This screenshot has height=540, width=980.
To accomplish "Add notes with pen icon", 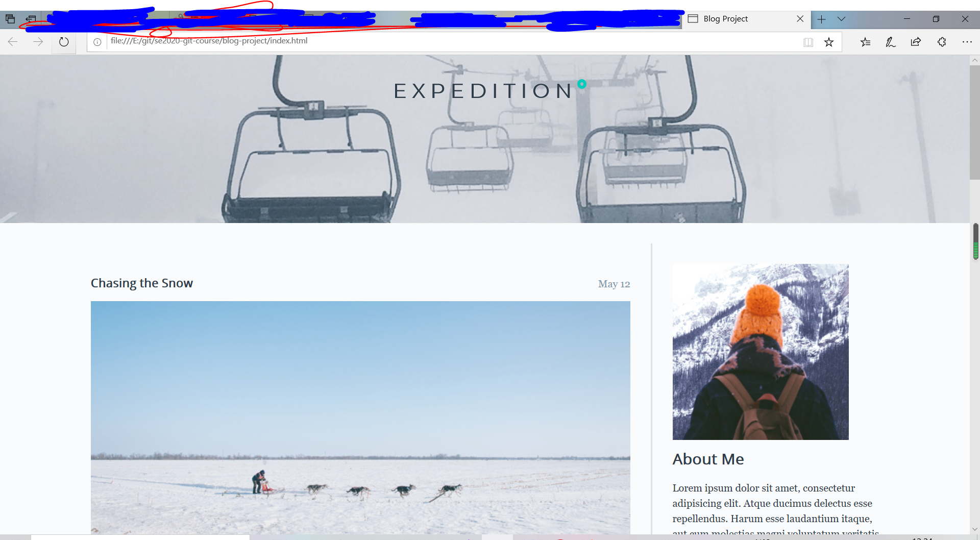I will pos(891,42).
